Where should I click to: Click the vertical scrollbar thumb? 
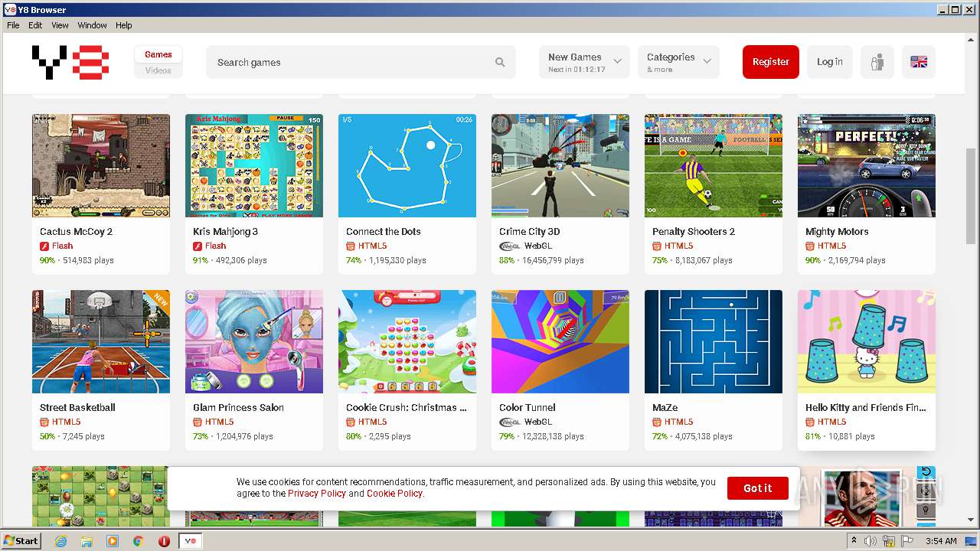pyautogui.click(x=972, y=196)
